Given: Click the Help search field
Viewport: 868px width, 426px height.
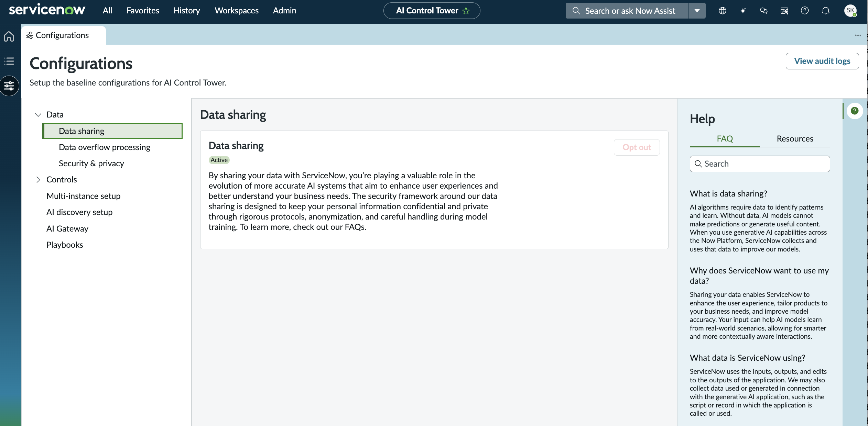Looking at the screenshot, I should tap(760, 164).
